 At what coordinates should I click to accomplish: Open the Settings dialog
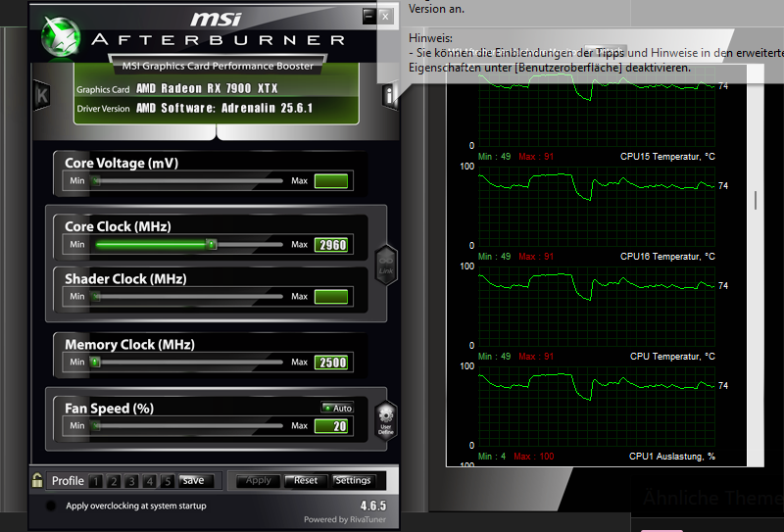(x=353, y=480)
